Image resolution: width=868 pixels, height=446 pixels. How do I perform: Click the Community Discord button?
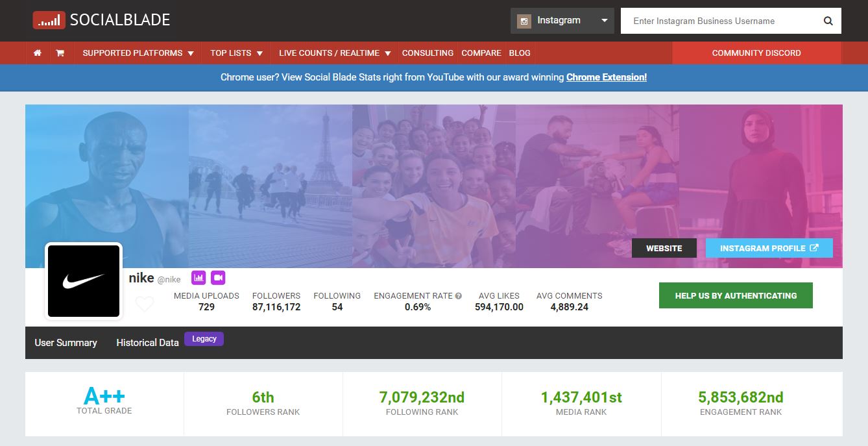click(756, 53)
